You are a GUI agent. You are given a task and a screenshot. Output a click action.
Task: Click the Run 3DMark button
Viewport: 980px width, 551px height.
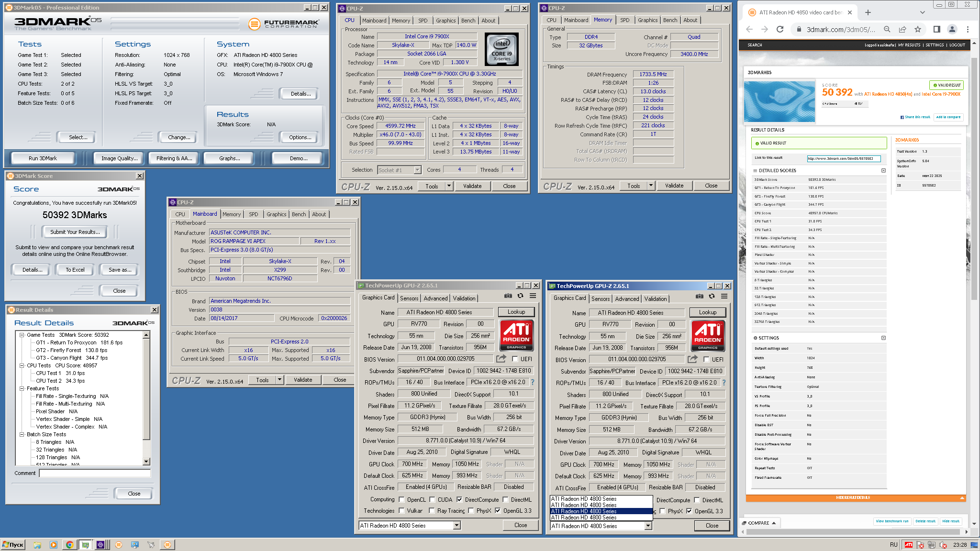click(x=43, y=158)
